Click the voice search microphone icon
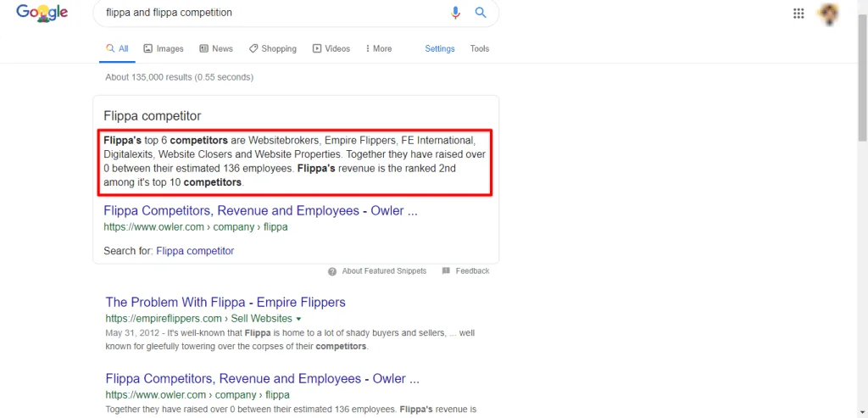 pyautogui.click(x=455, y=13)
